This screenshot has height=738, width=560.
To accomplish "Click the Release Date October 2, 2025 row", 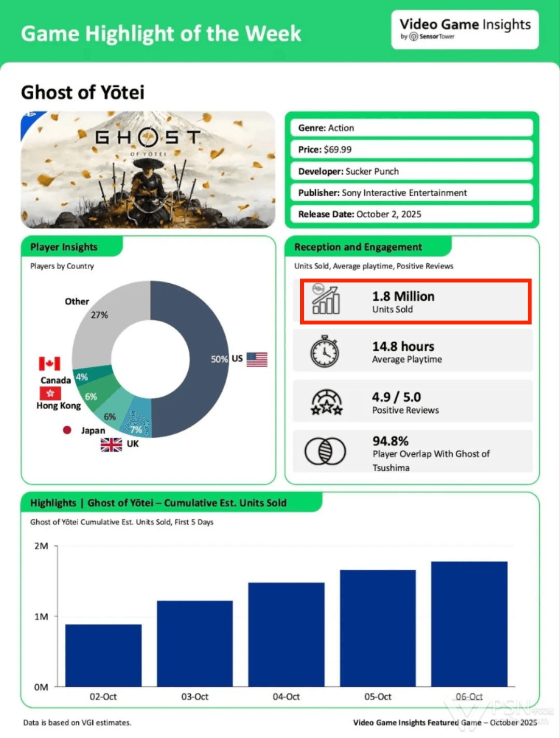I will (x=412, y=214).
